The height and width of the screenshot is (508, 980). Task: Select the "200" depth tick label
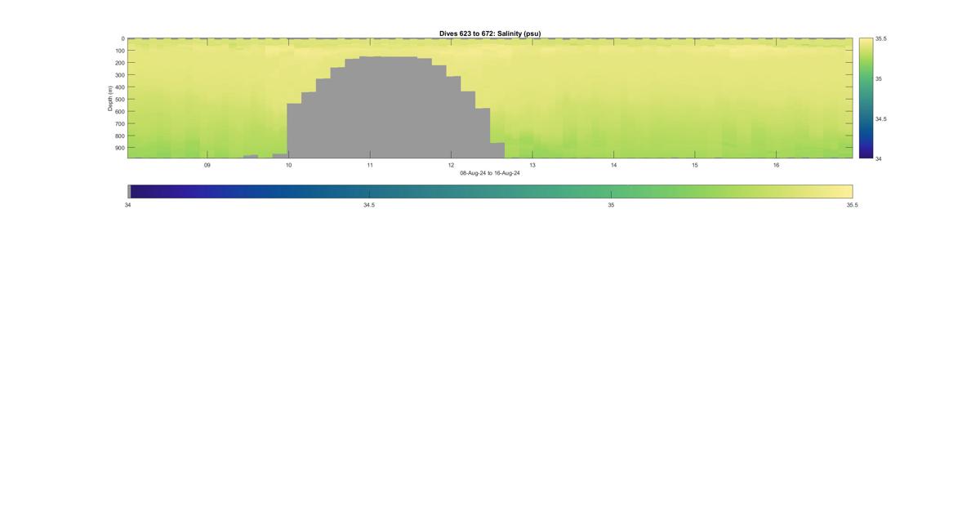click(119, 63)
